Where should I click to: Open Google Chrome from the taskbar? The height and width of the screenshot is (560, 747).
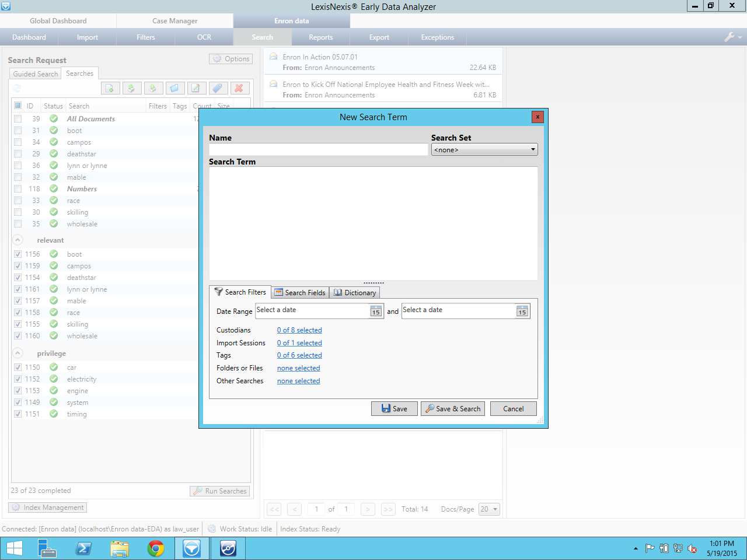tap(156, 548)
